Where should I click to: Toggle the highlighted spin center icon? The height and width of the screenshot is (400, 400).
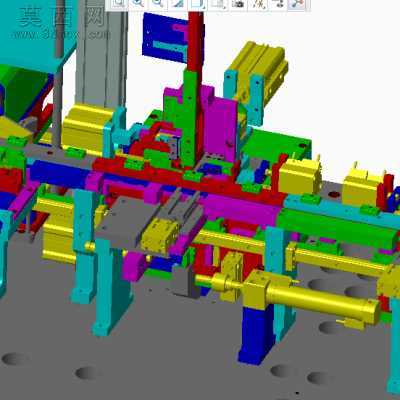point(297,3)
